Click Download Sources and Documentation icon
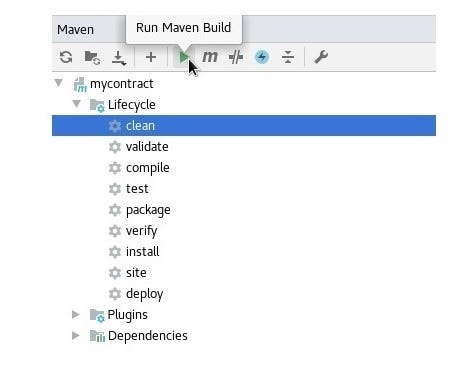Image resolution: width=474 pixels, height=373 pixels. 119,58
